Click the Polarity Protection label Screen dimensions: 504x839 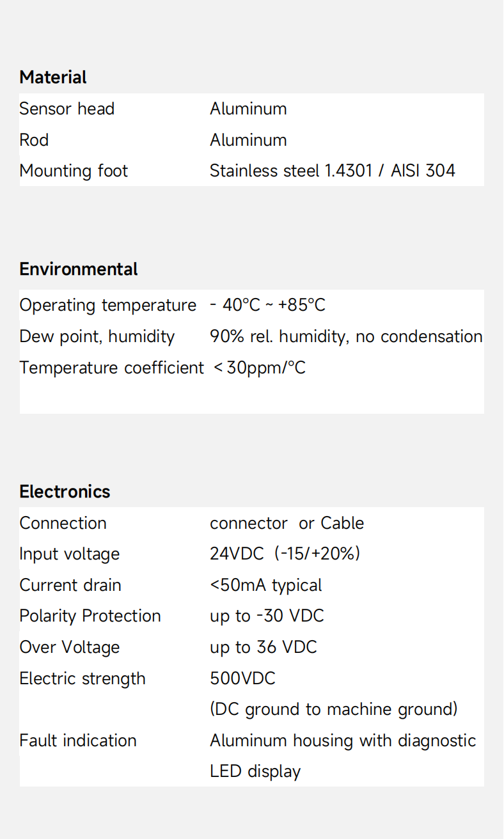pyautogui.click(x=90, y=616)
